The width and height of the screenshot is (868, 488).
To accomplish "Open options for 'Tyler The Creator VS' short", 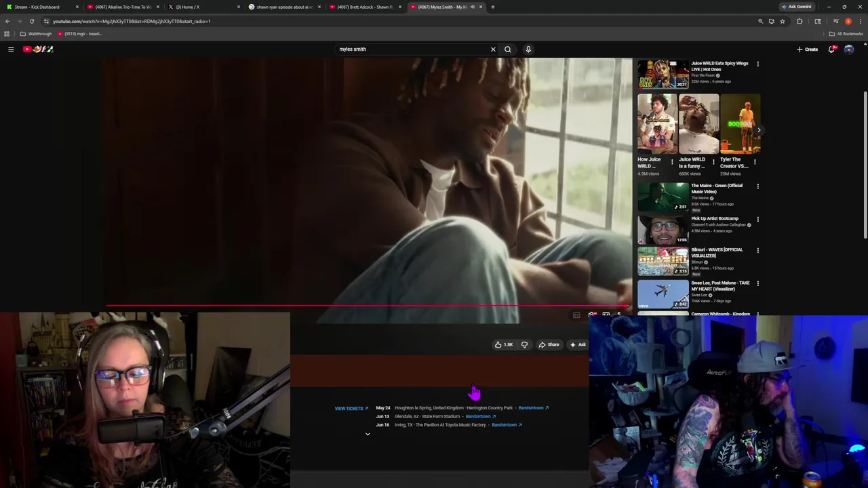I will (755, 162).
